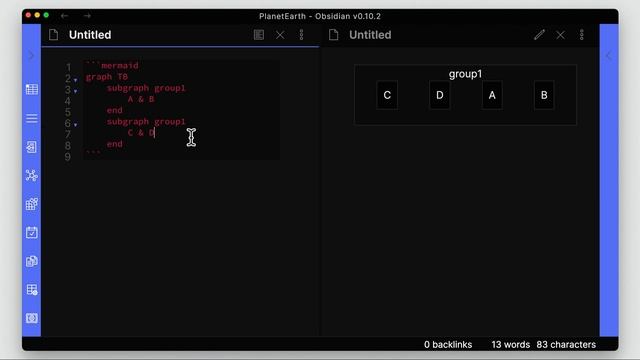Navigate back with the left arrow
Image resolution: width=640 pixels, height=360 pixels.
click(x=64, y=16)
